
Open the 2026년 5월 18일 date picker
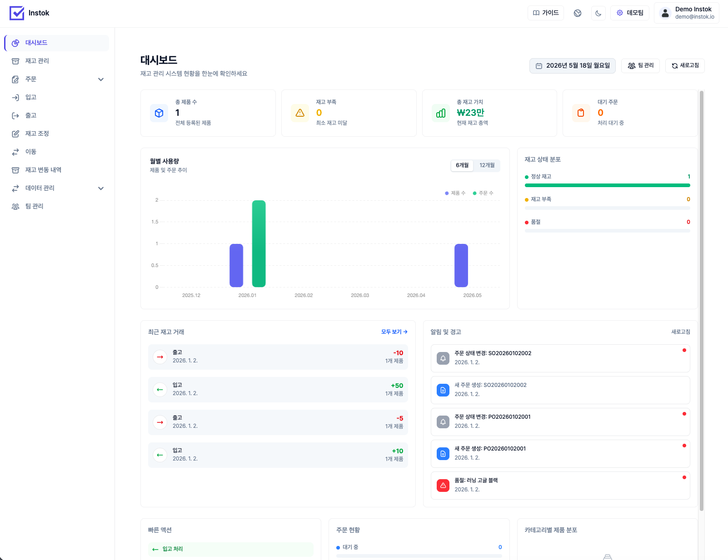573,66
